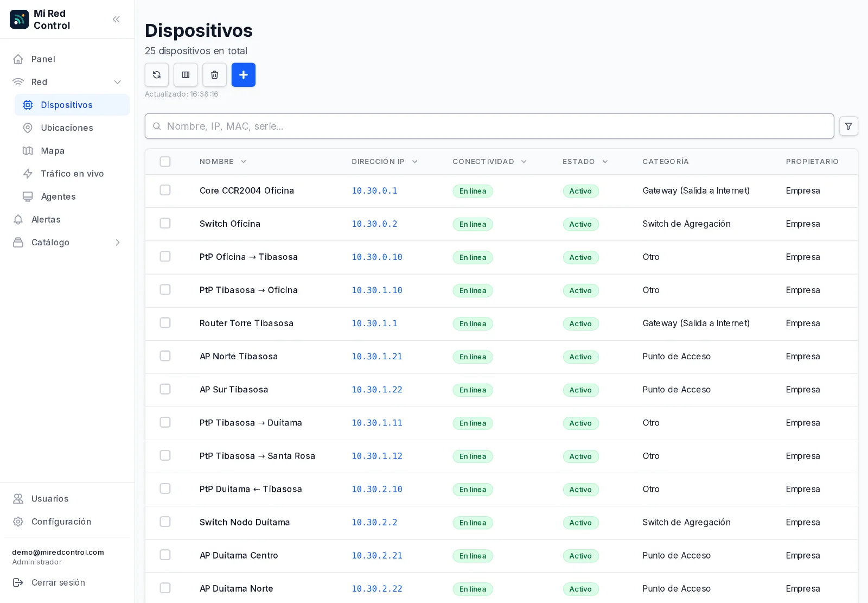The height and width of the screenshot is (603, 868).
Task: Click the Mi Red Control logo
Action: pos(20,20)
